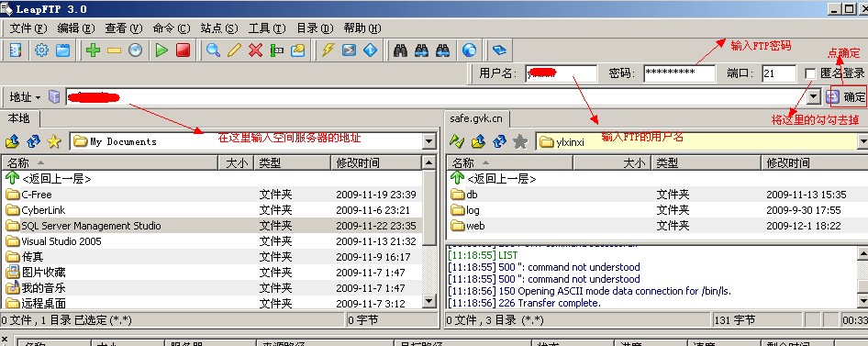This screenshot has height=346, width=868.
Task: Open the settings gear icon
Action: 41,50
